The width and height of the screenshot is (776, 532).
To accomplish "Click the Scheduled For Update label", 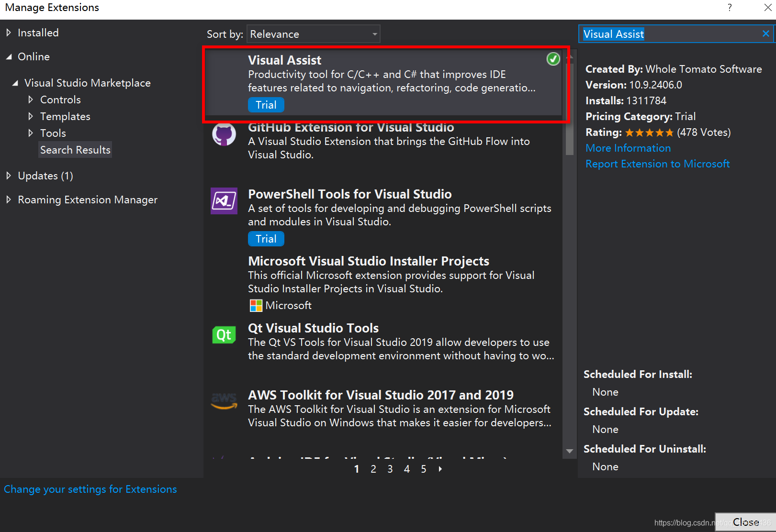I will tap(641, 411).
